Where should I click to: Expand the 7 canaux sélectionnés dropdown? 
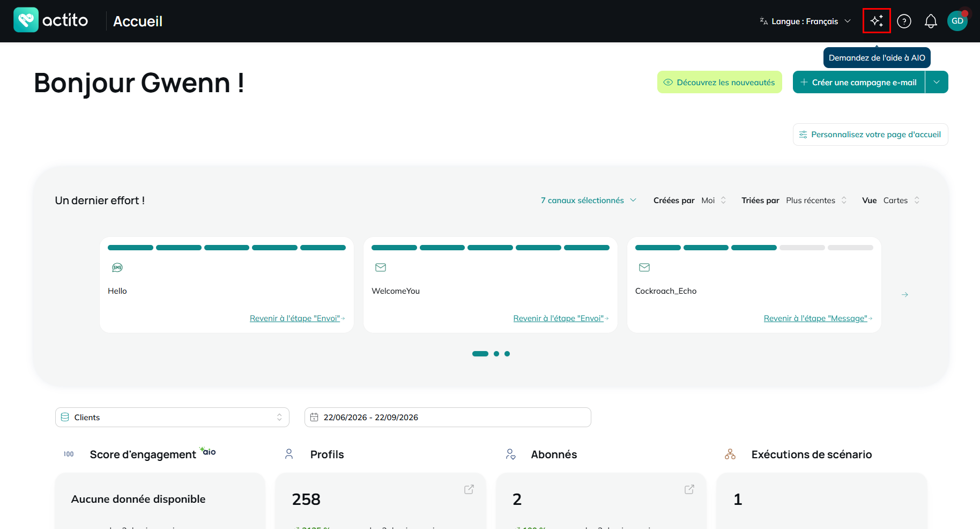[588, 200]
